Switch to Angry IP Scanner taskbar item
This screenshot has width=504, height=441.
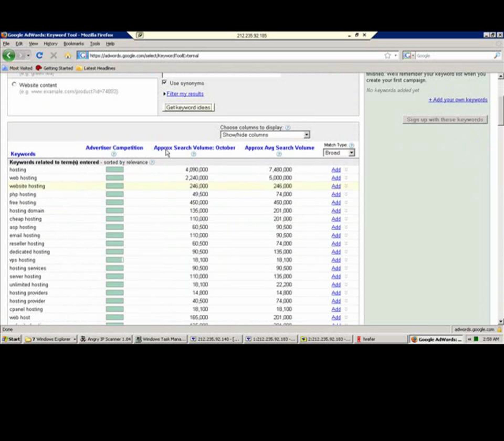[106, 339]
